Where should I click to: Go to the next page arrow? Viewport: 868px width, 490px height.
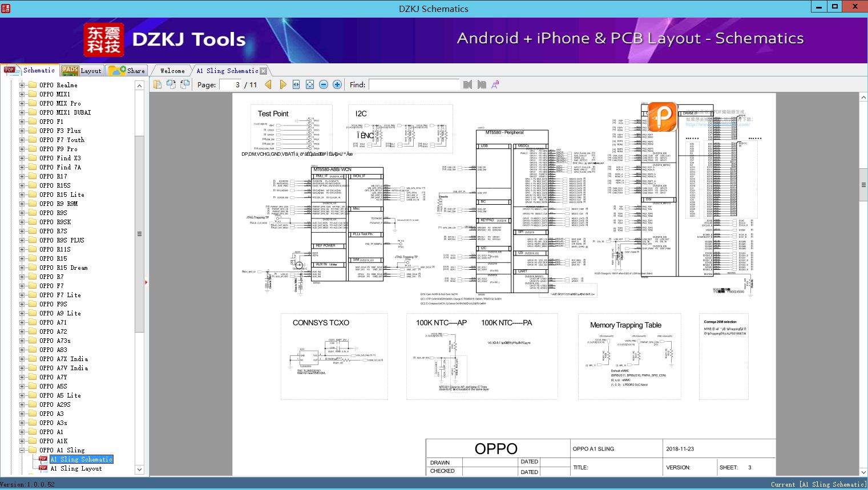282,84
